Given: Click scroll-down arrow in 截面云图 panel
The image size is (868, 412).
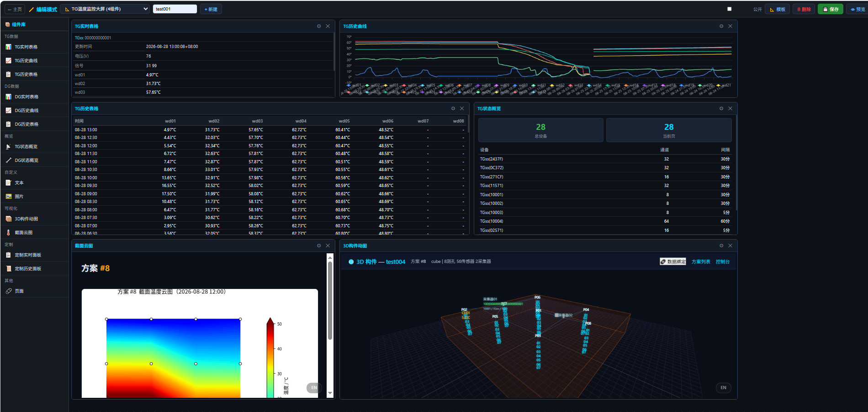Looking at the screenshot, I should point(330,393).
